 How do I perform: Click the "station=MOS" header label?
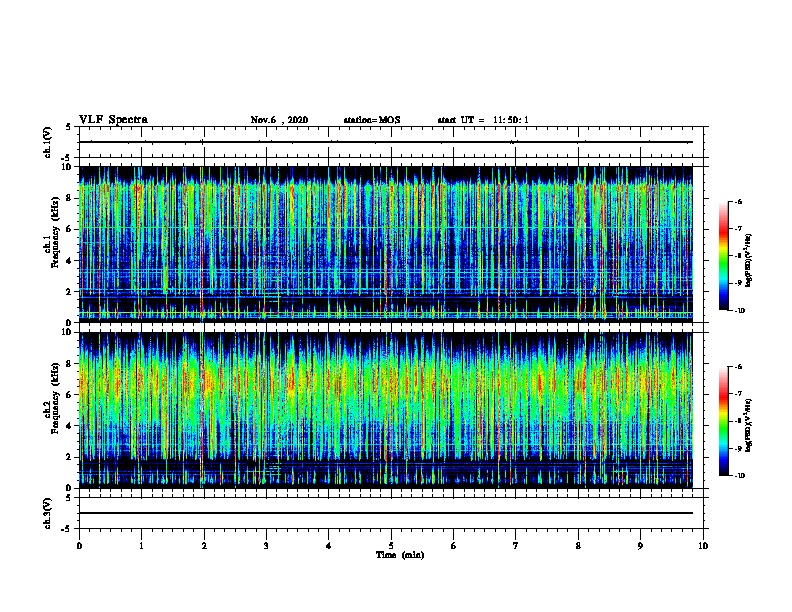[372, 120]
